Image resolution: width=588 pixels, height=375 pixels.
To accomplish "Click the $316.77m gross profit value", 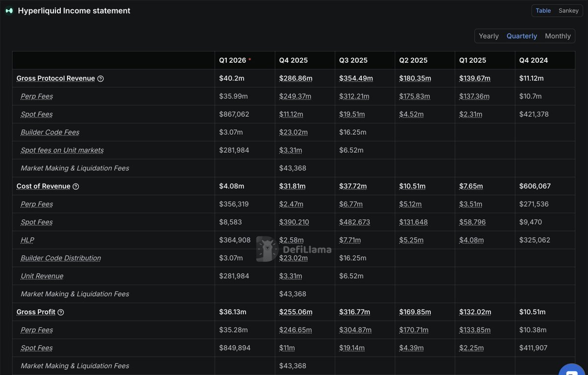I will tap(355, 312).
